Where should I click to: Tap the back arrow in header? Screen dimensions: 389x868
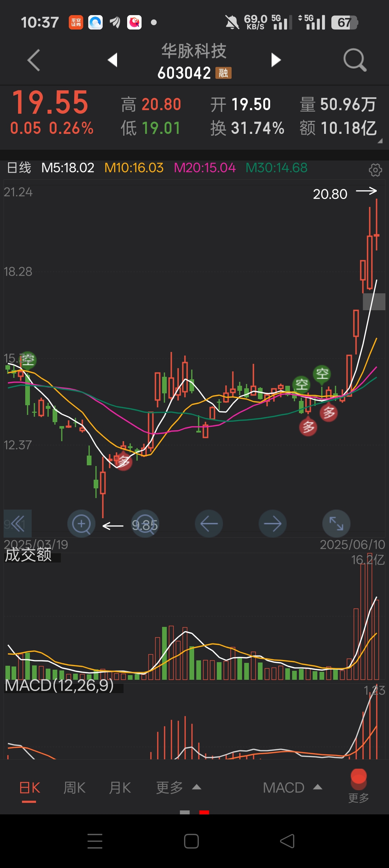[x=33, y=60]
